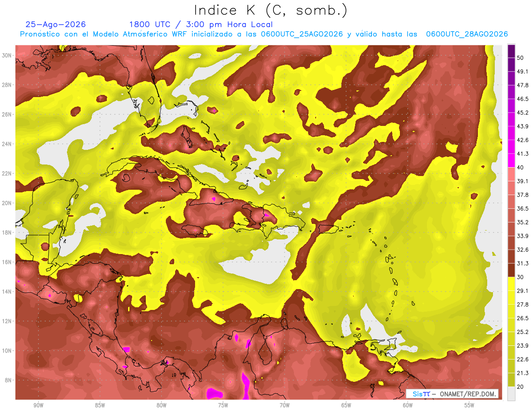
Task: Click the "90W" longitude label
Action: (38, 405)
